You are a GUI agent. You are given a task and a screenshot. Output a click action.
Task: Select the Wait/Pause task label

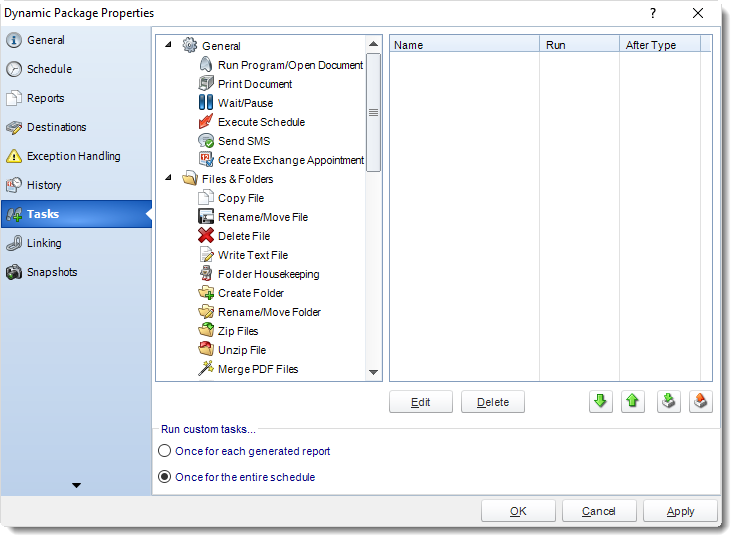(x=245, y=103)
